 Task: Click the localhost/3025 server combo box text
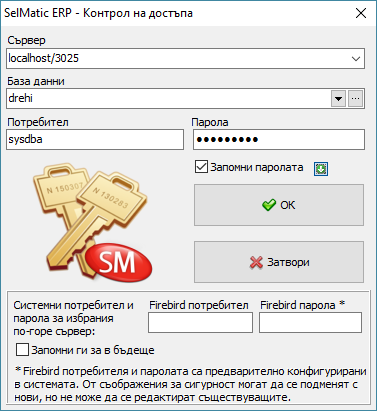click(43, 58)
